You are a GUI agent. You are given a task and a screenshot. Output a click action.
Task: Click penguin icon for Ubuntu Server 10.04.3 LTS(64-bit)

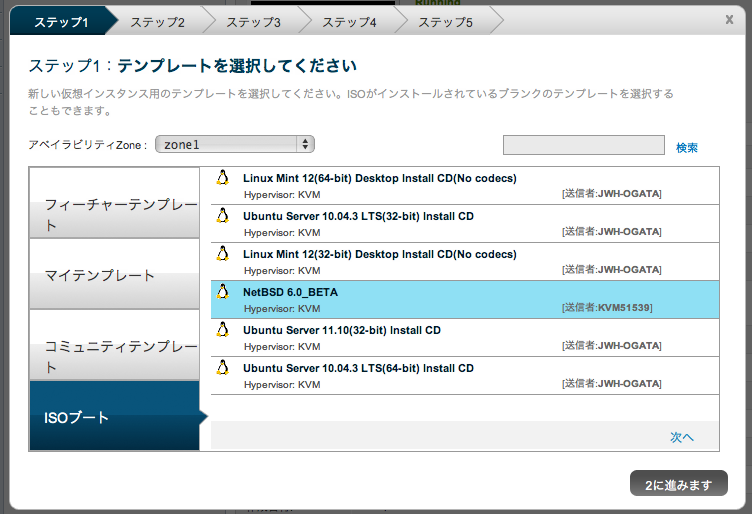223,367
